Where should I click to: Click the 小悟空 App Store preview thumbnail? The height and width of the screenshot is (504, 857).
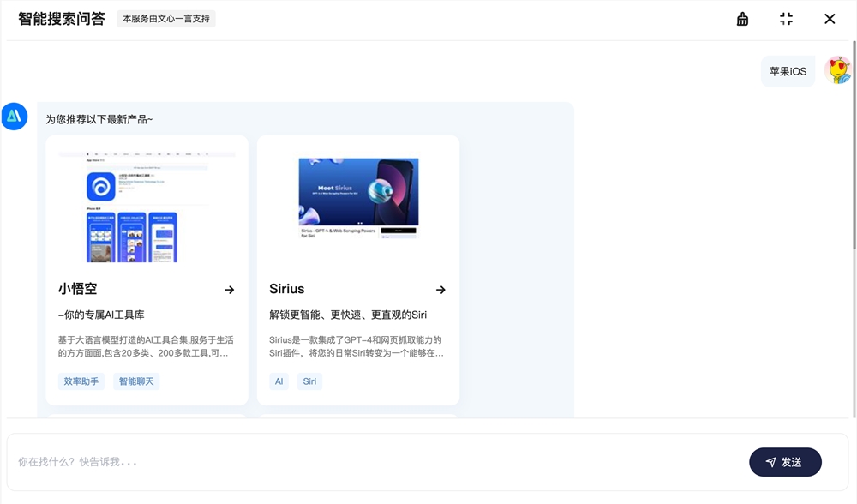pyautogui.click(x=146, y=206)
